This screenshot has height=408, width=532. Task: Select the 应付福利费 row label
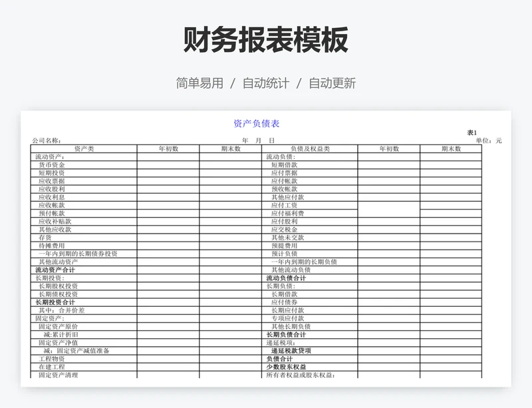pos(288,214)
